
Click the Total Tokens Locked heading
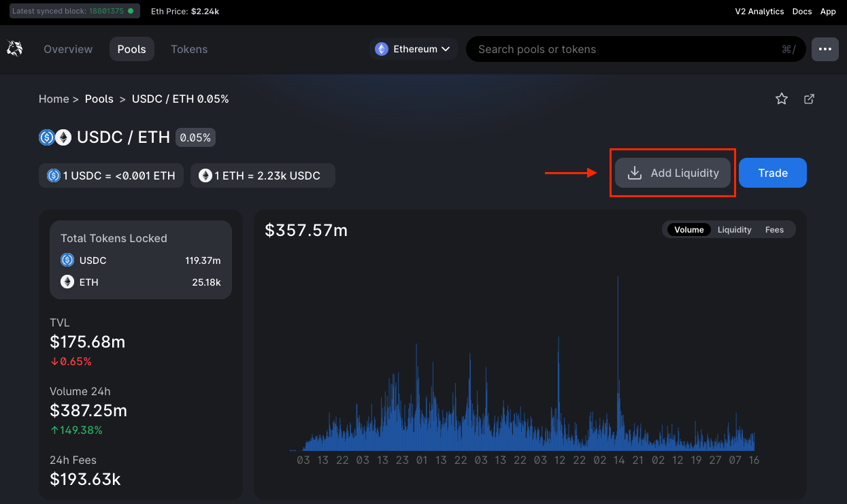point(114,239)
